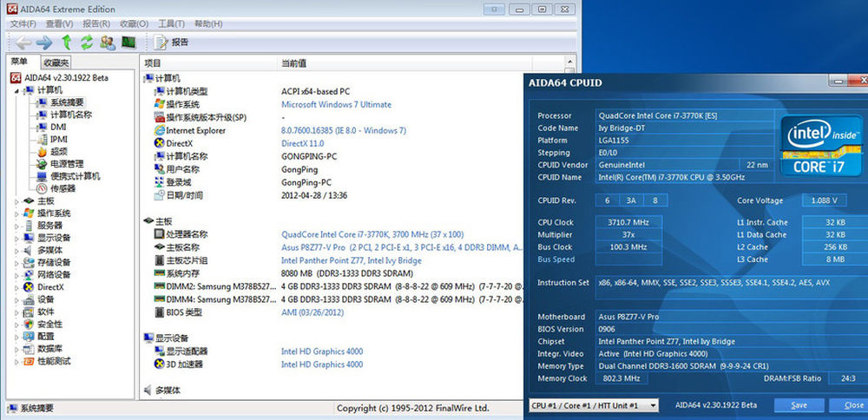Open the Internet Explorer 8.0.7600.16385 version link
Viewport: 868px width, 420px height.
(x=344, y=130)
